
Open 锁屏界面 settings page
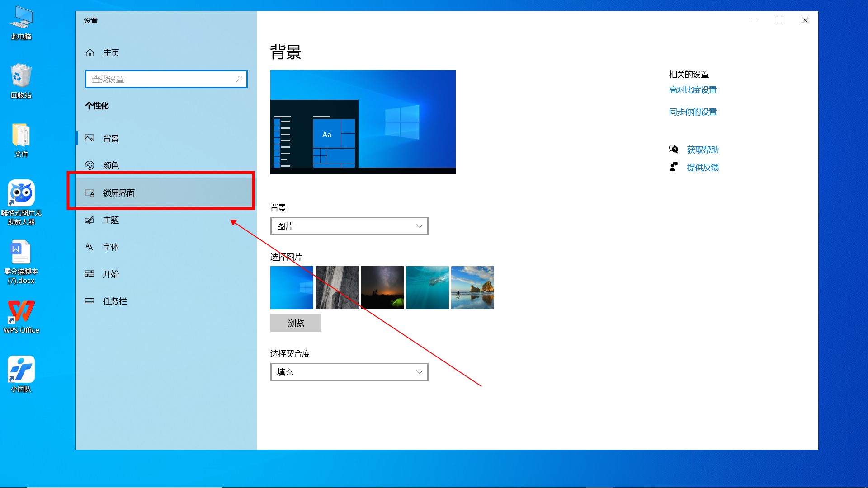(166, 193)
